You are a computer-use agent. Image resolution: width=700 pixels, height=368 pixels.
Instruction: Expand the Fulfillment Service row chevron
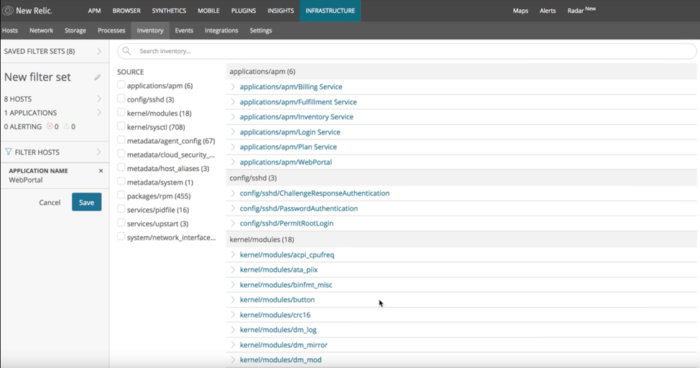pos(233,102)
